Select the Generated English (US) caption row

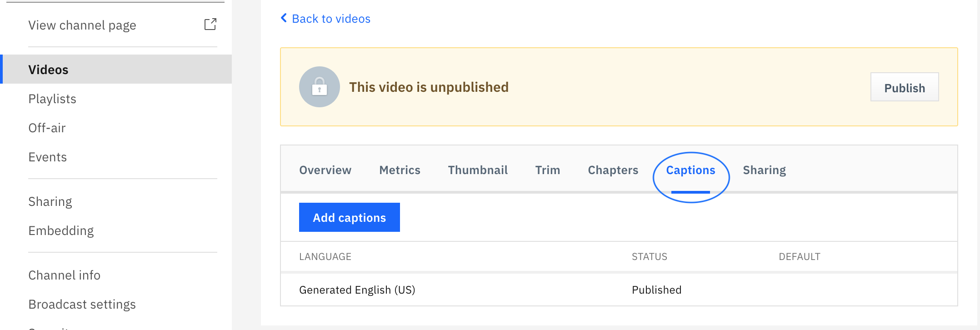coord(619,290)
